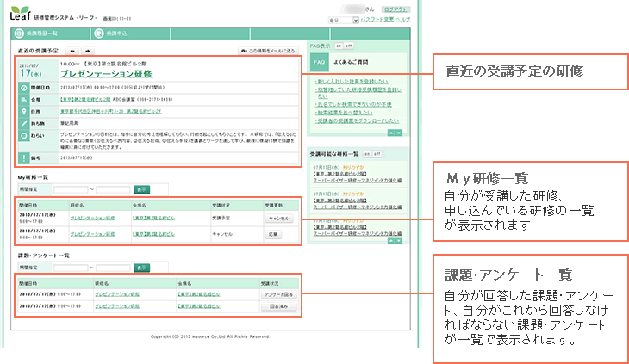Open the venue link in the 会場 row
This screenshot has width=629, height=364.
point(85,99)
